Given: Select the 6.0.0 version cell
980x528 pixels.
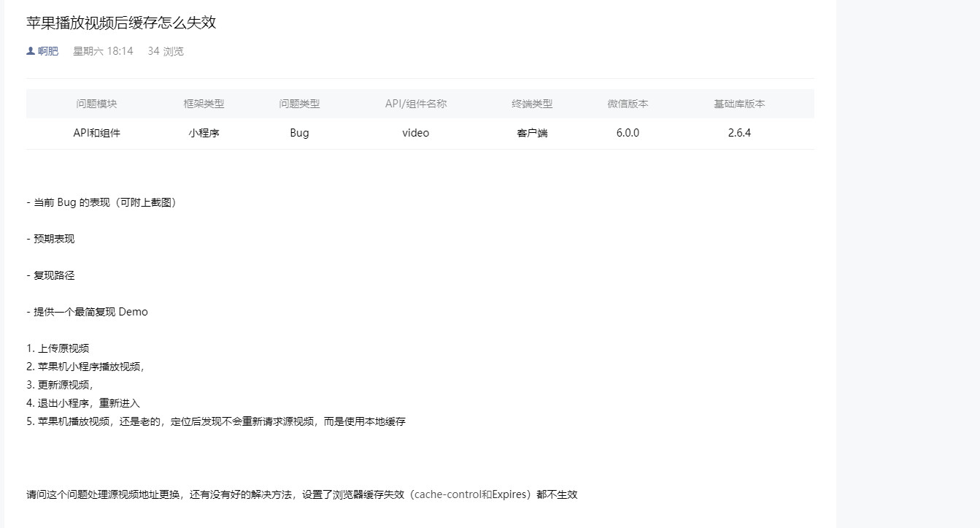Looking at the screenshot, I should (x=628, y=133).
